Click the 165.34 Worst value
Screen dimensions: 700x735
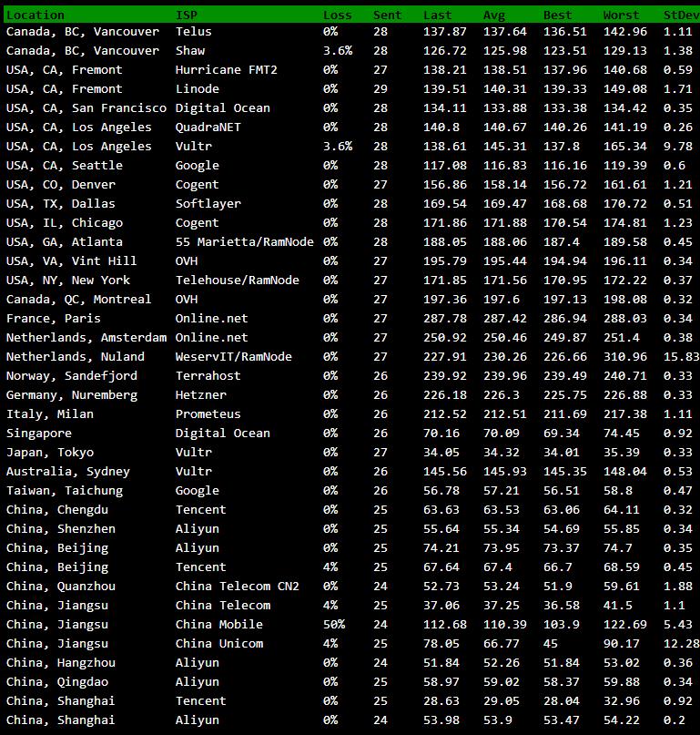(625, 147)
